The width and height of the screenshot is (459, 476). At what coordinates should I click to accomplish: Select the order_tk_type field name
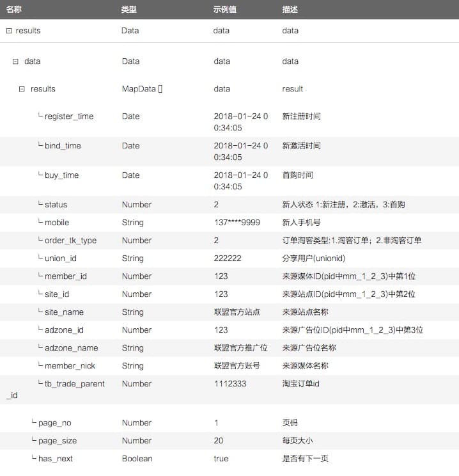(70, 241)
